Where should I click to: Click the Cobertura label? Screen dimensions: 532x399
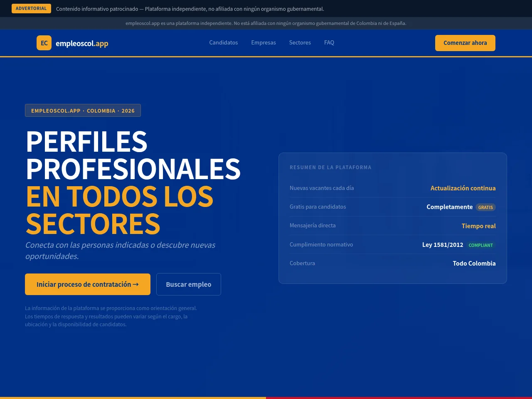tap(302, 263)
